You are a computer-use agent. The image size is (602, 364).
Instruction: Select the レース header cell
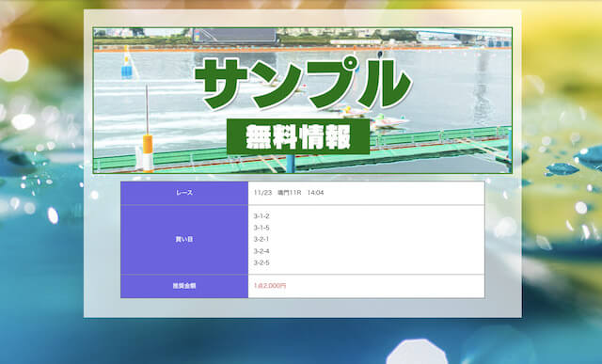[x=184, y=193]
